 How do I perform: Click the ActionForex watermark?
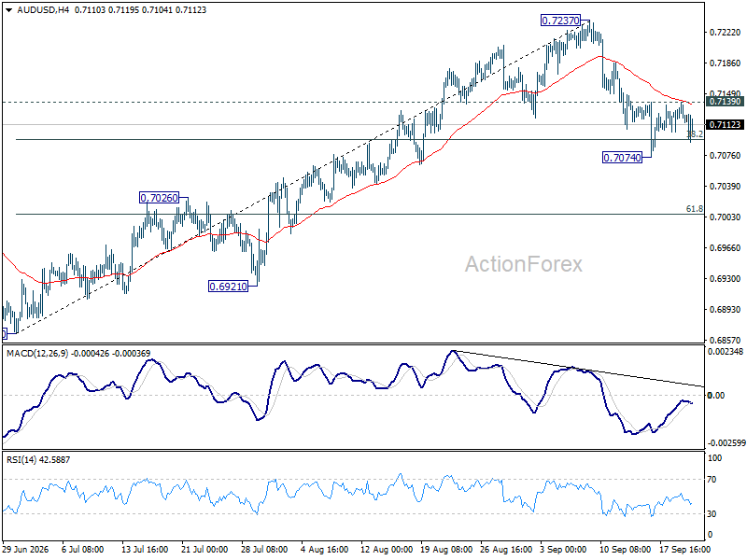[524, 264]
